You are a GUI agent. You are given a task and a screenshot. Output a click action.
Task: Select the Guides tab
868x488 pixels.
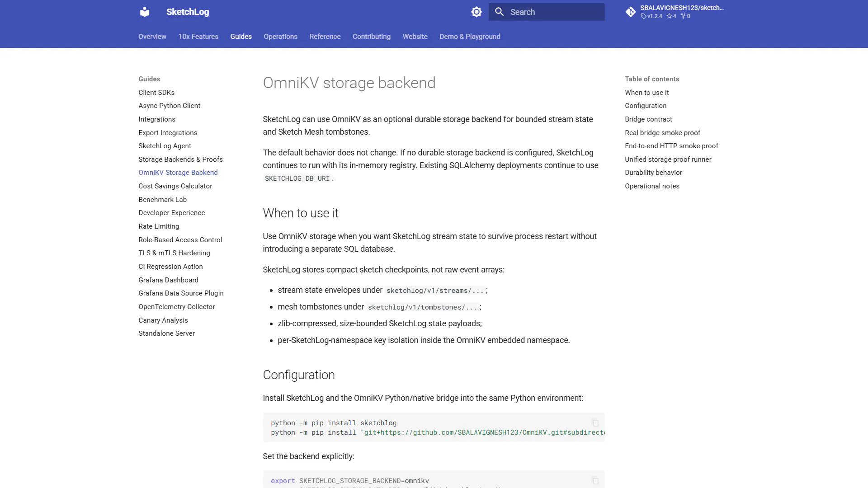click(x=241, y=37)
